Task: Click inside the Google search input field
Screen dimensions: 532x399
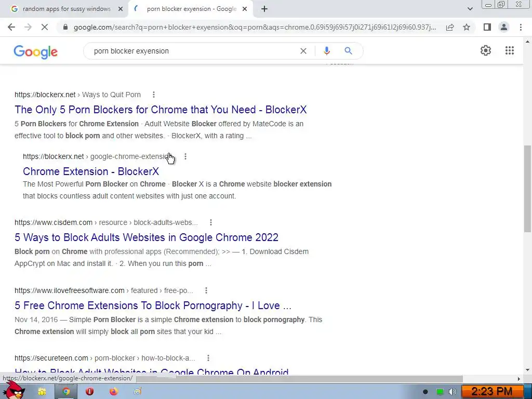Action: 193,51
